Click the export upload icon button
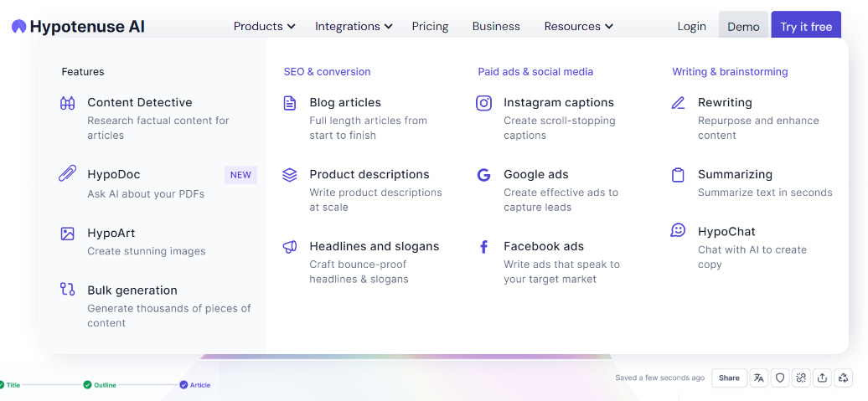Viewport: 868px width, 401px height. (823, 378)
